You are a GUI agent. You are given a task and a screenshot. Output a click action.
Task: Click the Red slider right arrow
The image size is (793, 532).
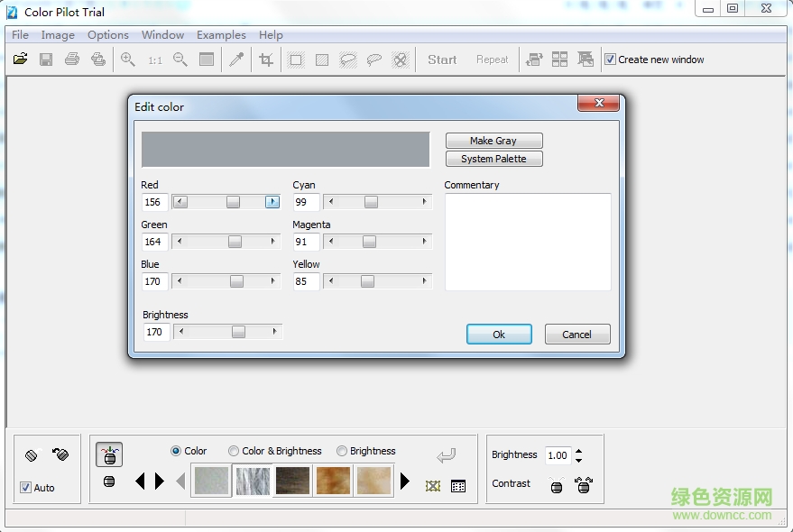pyautogui.click(x=272, y=202)
